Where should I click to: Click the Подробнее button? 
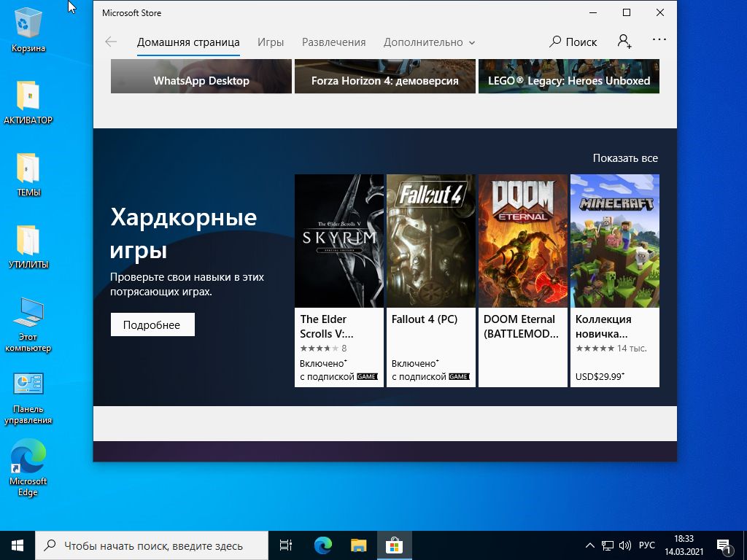pyautogui.click(x=152, y=324)
